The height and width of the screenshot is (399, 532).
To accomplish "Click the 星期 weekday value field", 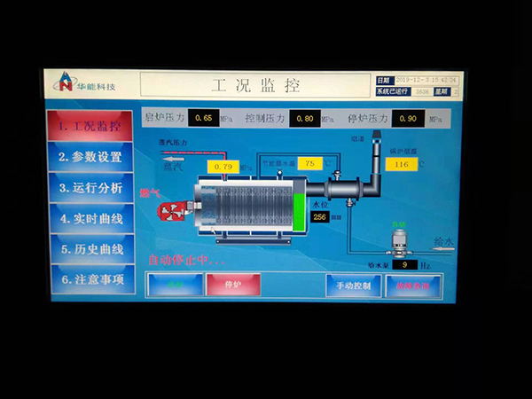I will (456, 91).
